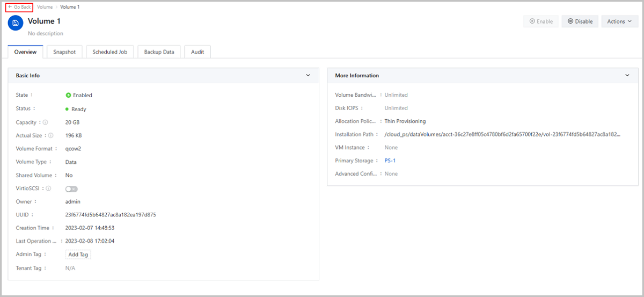Click the Go Back arrow icon
The image size is (644, 297).
click(x=10, y=7)
